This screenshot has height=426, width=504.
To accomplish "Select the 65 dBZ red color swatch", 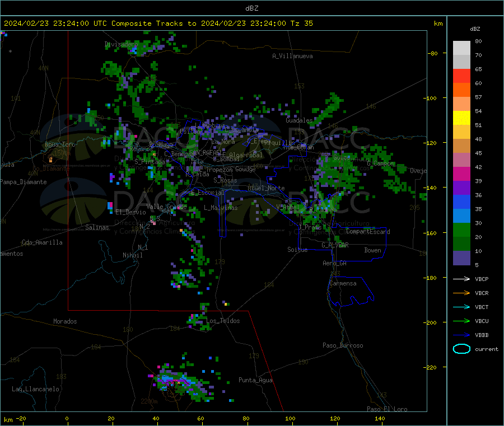I will point(461,76).
